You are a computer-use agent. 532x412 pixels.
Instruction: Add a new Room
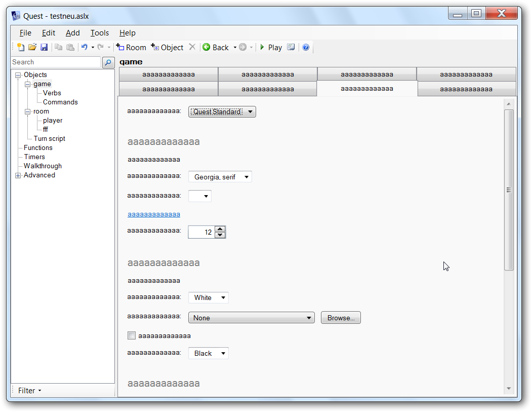131,47
